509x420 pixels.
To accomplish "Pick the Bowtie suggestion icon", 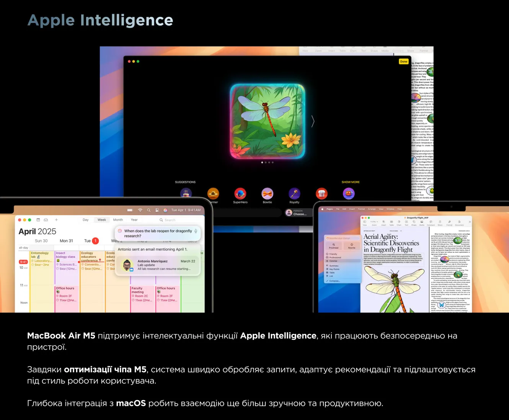I will (267, 194).
